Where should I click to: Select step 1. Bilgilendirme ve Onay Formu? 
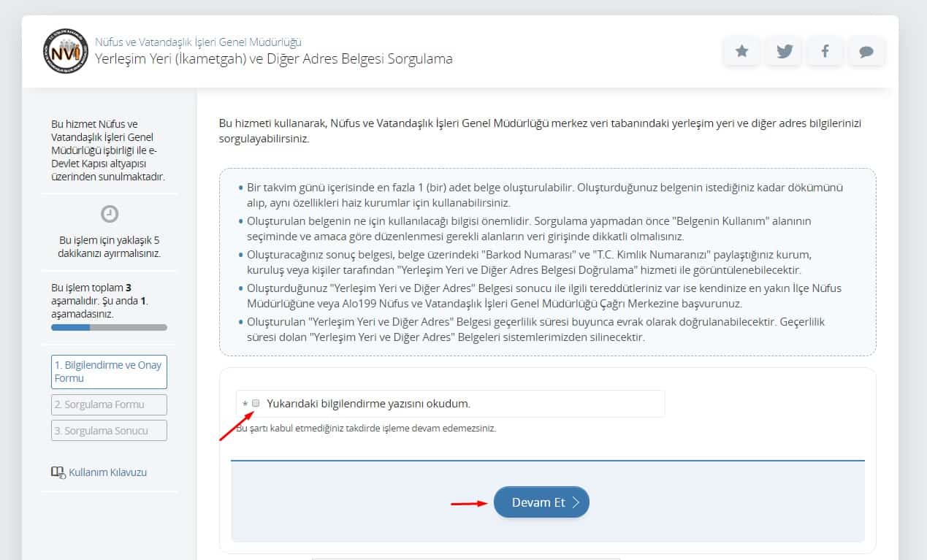(110, 372)
